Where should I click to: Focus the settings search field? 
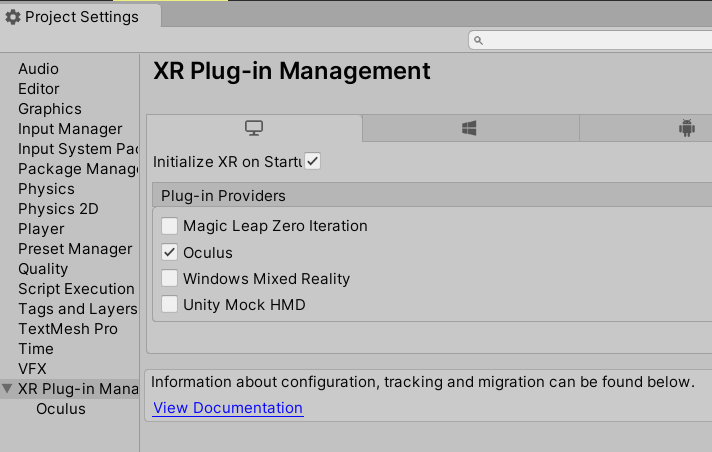click(590, 40)
